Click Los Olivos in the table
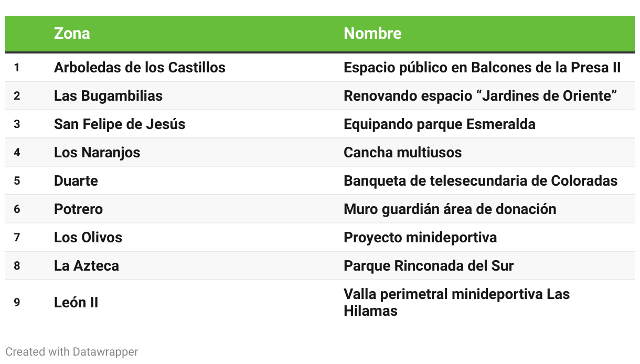The height and width of the screenshot is (364, 640). point(88,238)
